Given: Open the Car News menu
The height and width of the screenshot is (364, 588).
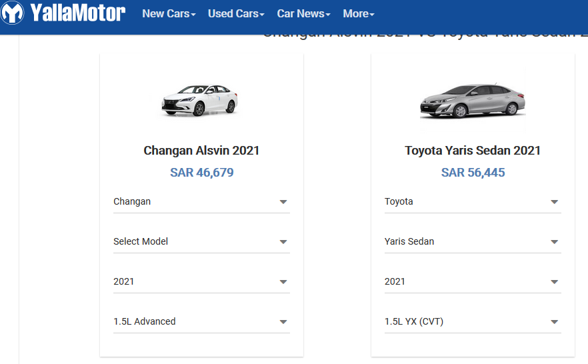Looking at the screenshot, I should (304, 14).
